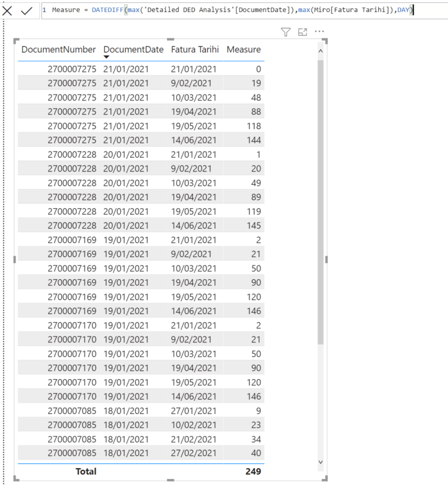Screen dimensions: 448x485
Task: Select Fatura Tarihi 27/01/2021 cell
Action: 194,411
